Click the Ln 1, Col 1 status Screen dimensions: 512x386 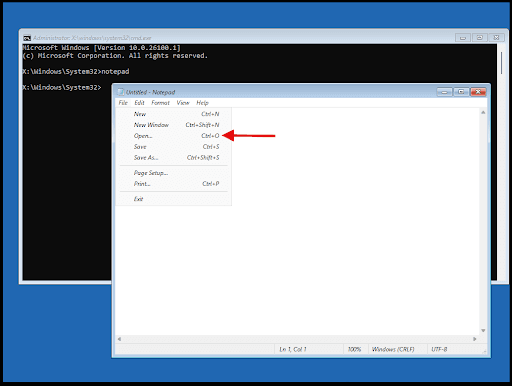[293, 349]
